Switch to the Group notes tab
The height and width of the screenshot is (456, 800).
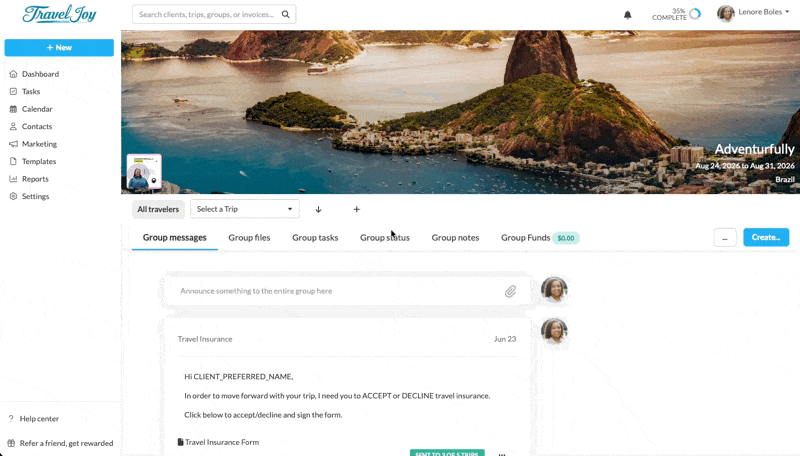[x=455, y=238]
